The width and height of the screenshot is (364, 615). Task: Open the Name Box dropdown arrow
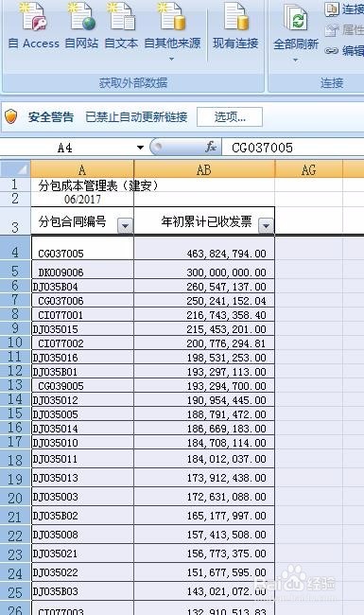(140, 148)
